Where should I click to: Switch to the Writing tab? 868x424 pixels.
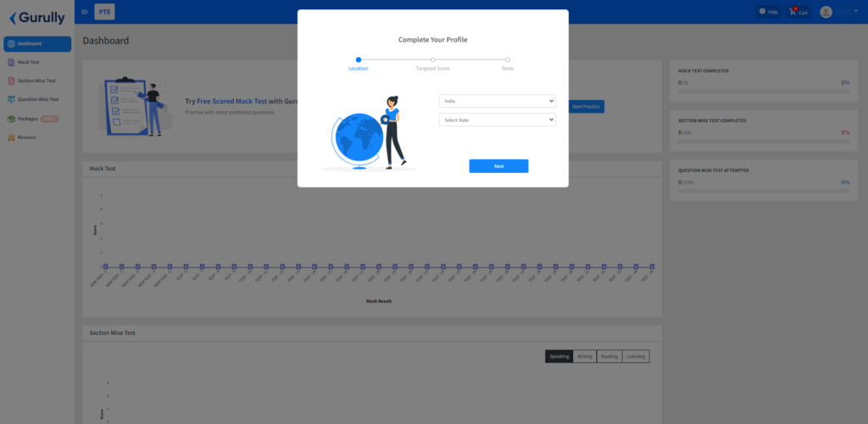(x=585, y=356)
